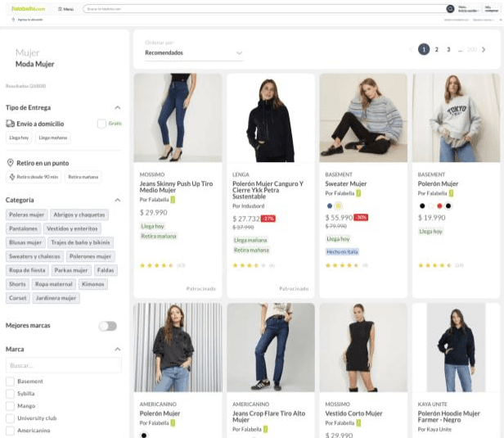Select the Retira mañana filter chip
The height and width of the screenshot is (438, 504).
83,177
